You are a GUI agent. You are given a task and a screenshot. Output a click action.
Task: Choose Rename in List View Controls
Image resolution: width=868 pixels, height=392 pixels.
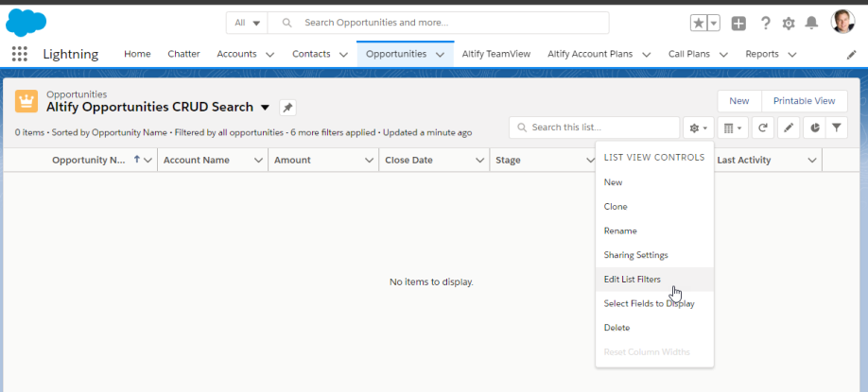655,231
